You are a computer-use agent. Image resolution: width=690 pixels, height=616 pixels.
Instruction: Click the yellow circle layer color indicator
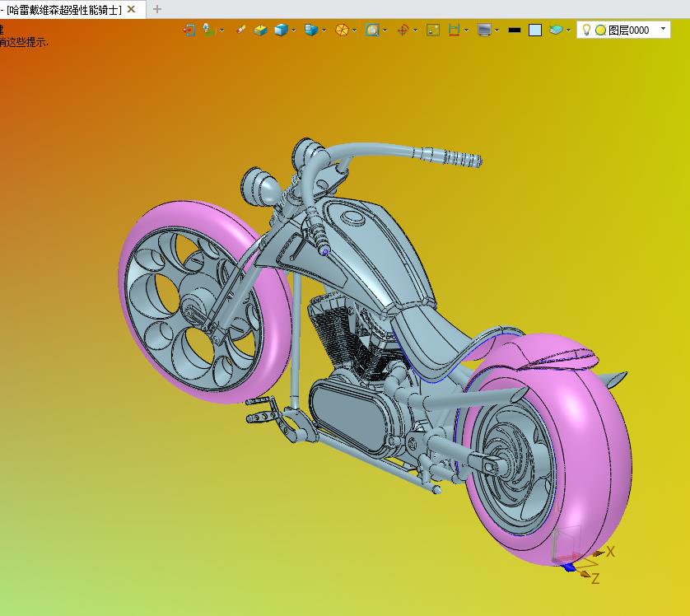600,30
